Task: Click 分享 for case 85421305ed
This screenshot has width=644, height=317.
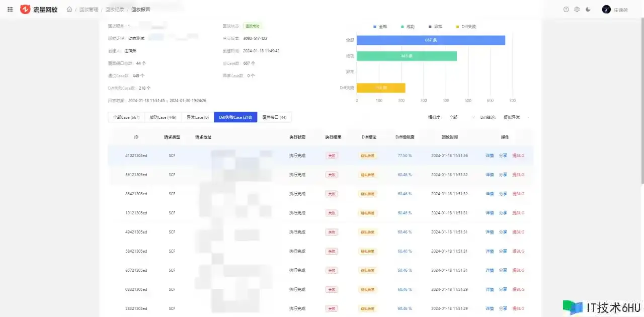Action: [x=503, y=194]
